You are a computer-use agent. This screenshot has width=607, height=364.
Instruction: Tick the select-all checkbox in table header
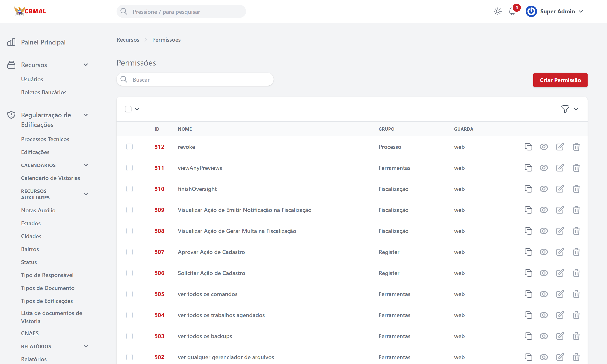pos(128,109)
